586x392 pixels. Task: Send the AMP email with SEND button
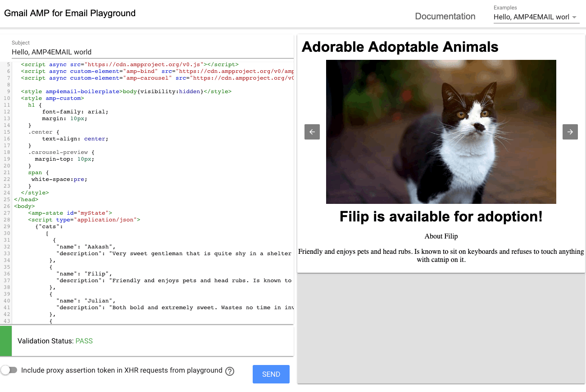[271, 374]
